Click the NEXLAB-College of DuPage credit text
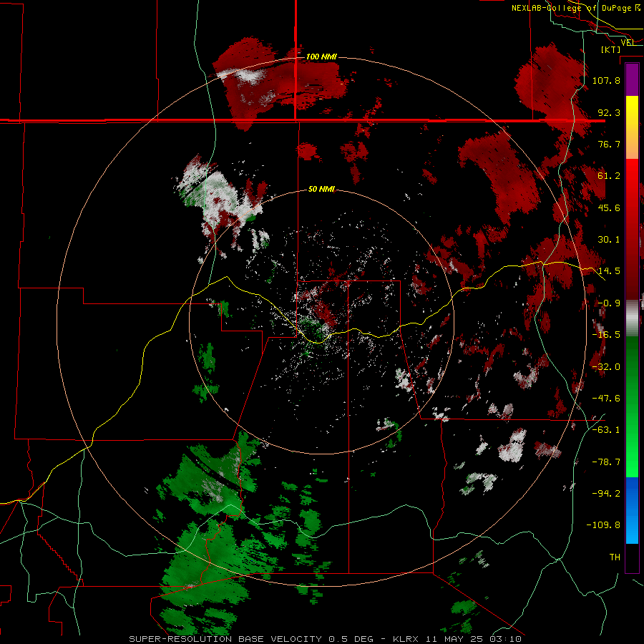Screen dimensions: 644x644 576,8
